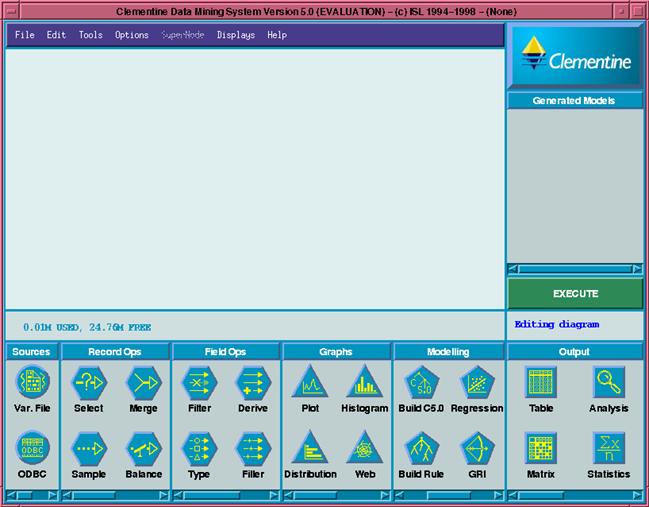Click Record Ops palette scroll left arrow
The height and width of the screenshot is (507, 649).
click(67, 495)
